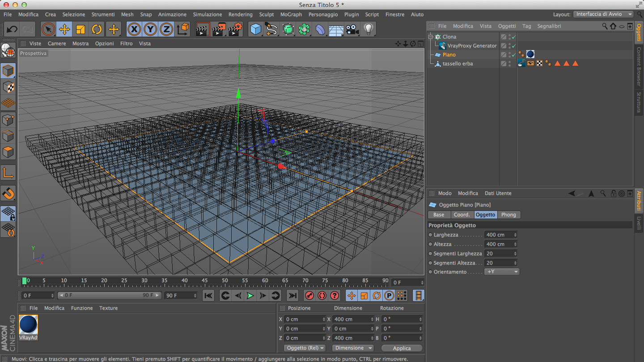
Task: Open the Oggetto (Rel) dropdown
Action: click(x=305, y=348)
